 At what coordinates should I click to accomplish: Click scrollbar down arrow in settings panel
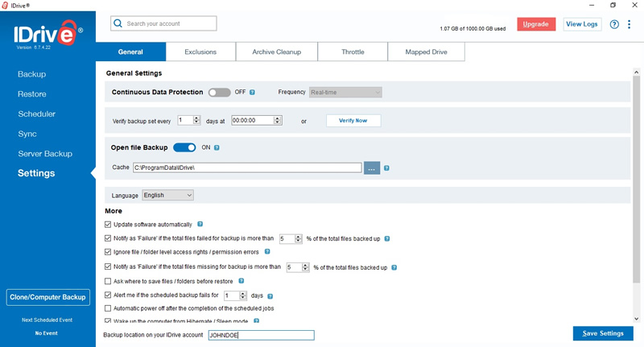[636, 319]
